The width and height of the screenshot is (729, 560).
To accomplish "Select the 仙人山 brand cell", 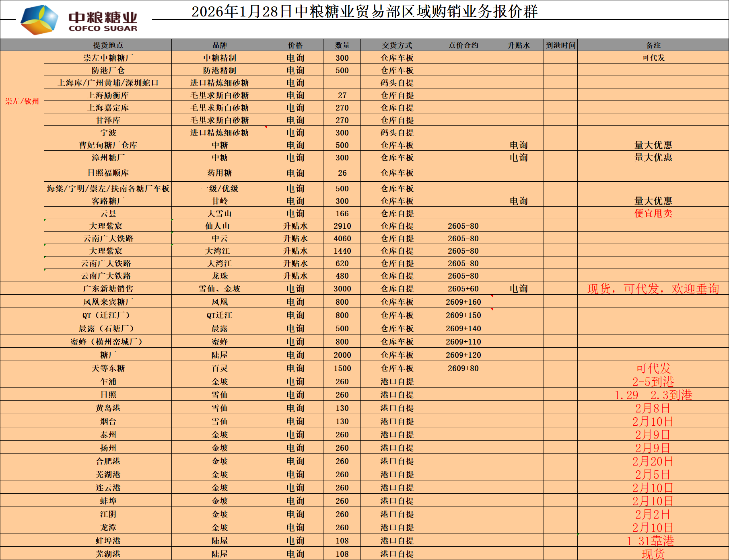I will (219, 226).
